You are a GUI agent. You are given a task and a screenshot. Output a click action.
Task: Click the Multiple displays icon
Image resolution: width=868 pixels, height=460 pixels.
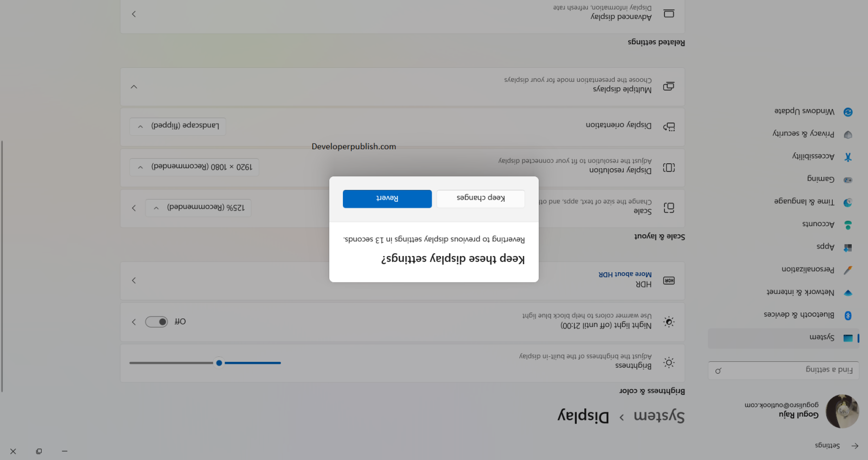click(669, 86)
